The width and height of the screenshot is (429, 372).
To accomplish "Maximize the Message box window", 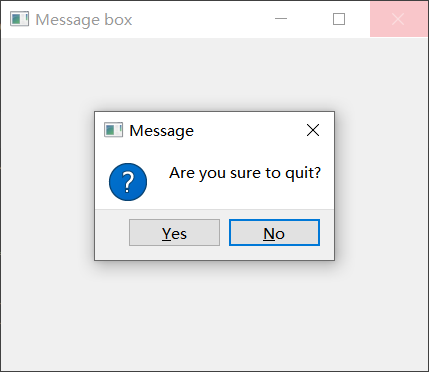I will (339, 19).
